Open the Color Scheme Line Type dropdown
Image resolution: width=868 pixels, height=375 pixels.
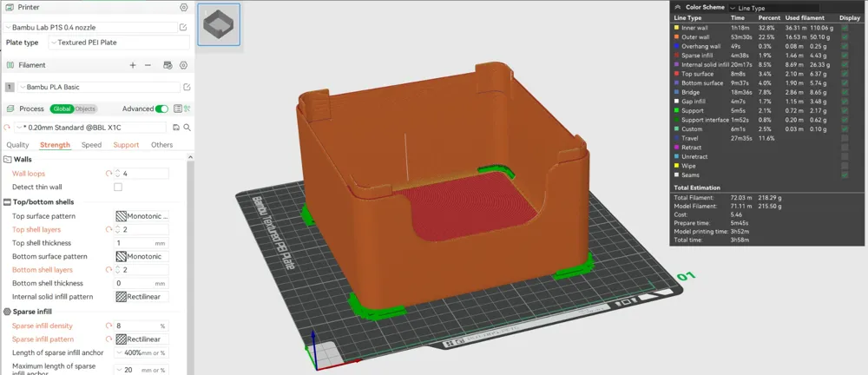[x=773, y=9]
